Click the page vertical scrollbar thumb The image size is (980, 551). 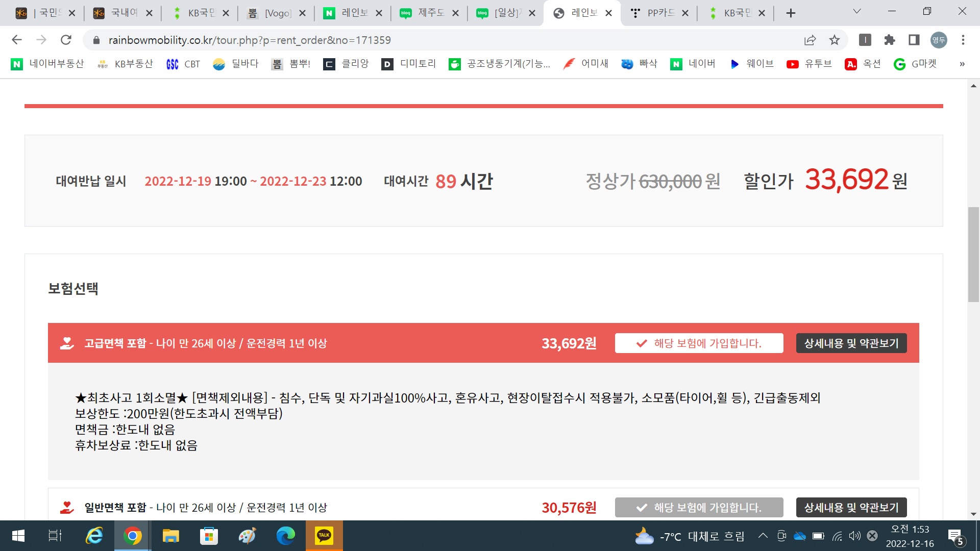point(973,254)
